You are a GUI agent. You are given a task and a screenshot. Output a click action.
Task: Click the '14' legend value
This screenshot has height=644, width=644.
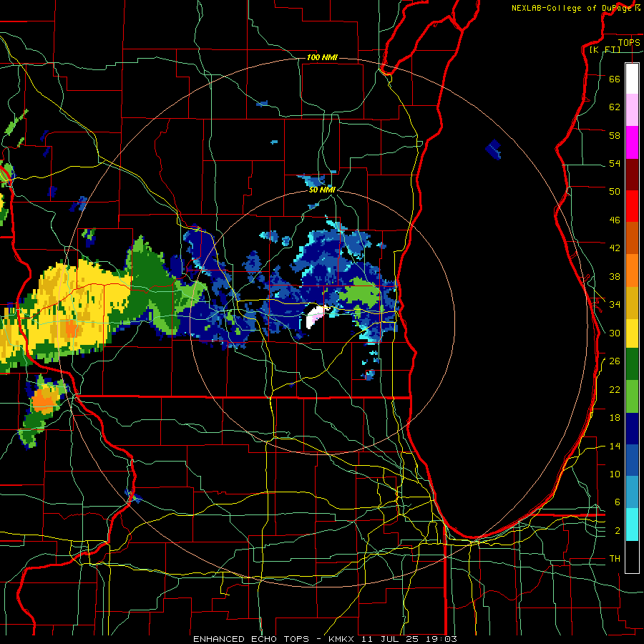click(x=615, y=446)
